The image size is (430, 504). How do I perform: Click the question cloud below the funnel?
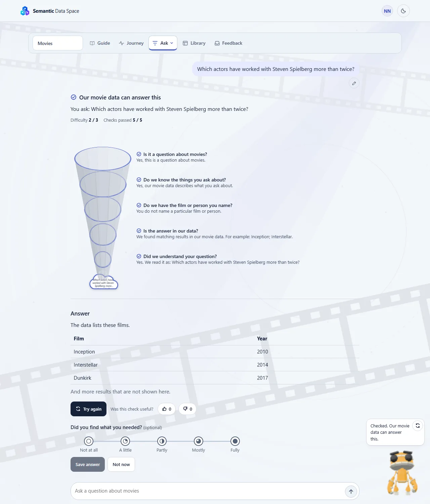coord(104,282)
